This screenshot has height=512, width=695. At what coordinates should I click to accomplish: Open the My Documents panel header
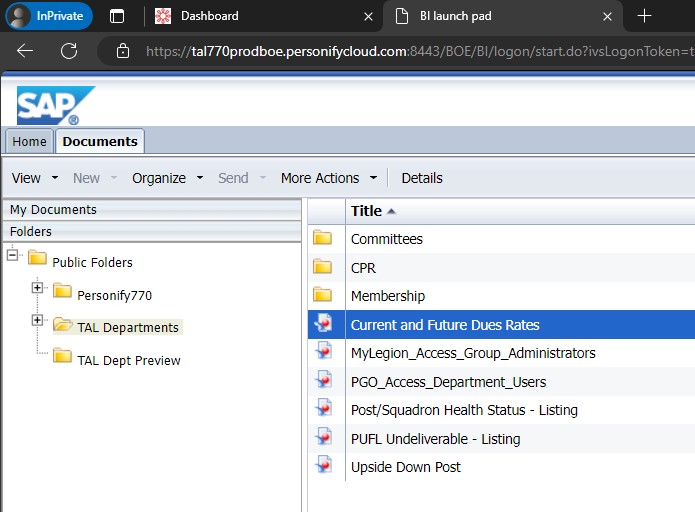click(x=152, y=210)
